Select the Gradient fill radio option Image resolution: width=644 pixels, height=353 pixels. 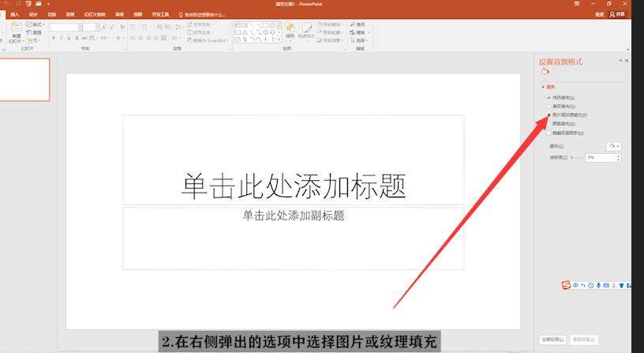click(549, 106)
